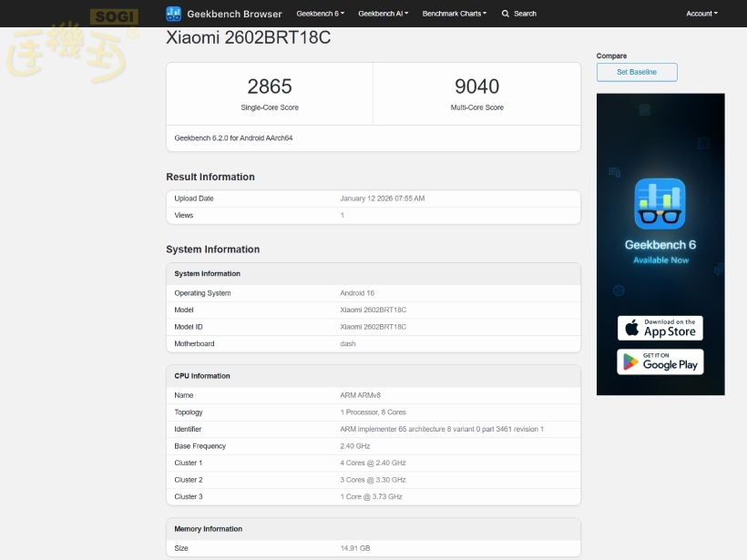Expand the Geekbench 6 navbar dropdown

(320, 14)
